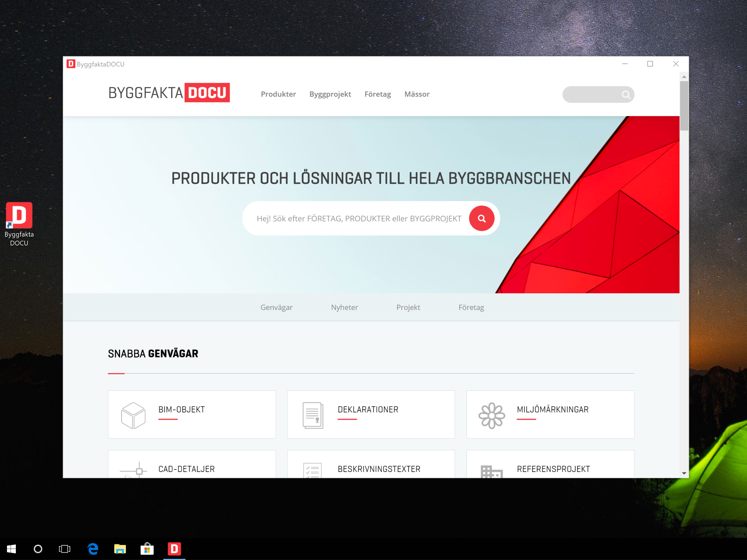Click the Byggfakta DOCU logo in header
Image resolution: width=747 pixels, height=560 pixels.
(x=169, y=92)
